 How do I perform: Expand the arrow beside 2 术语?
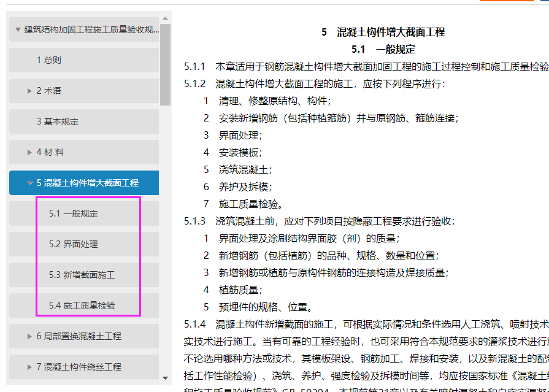29,91
